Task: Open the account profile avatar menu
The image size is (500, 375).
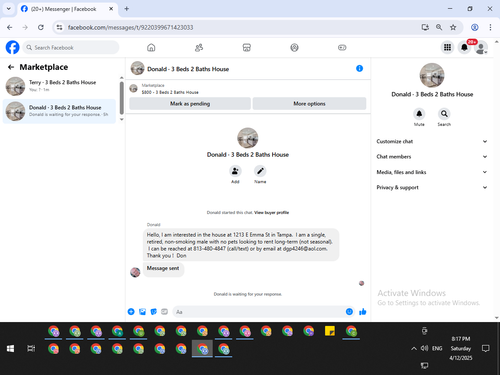Action: tap(481, 48)
